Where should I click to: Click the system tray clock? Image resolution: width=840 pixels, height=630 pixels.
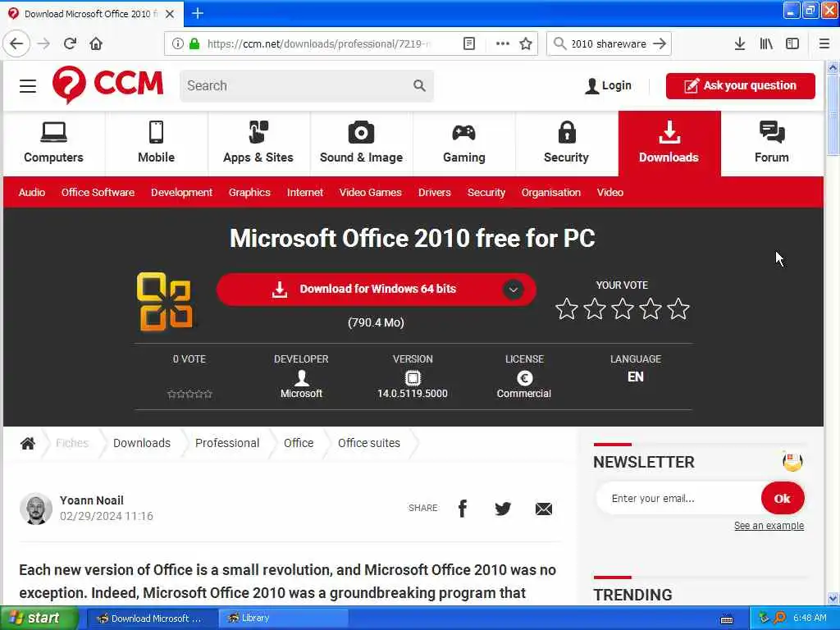[810, 619]
